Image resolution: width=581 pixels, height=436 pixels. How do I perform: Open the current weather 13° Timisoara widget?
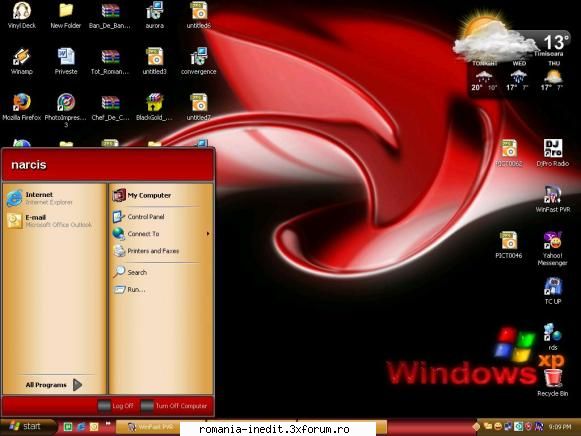pos(511,35)
